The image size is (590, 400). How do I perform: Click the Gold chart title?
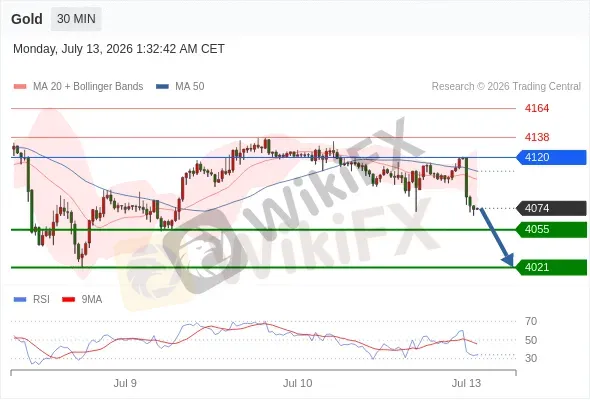27,19
